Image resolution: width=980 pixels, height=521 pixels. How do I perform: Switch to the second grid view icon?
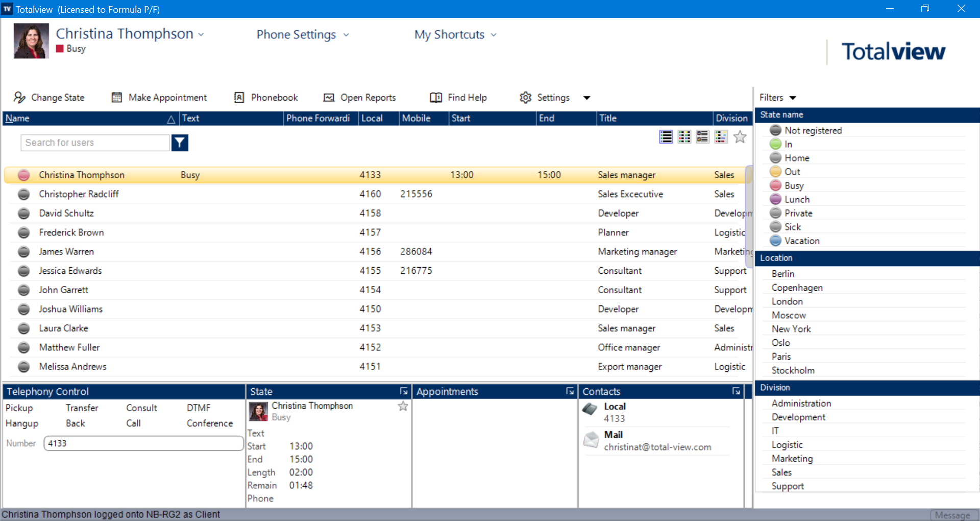pos(684,137)
